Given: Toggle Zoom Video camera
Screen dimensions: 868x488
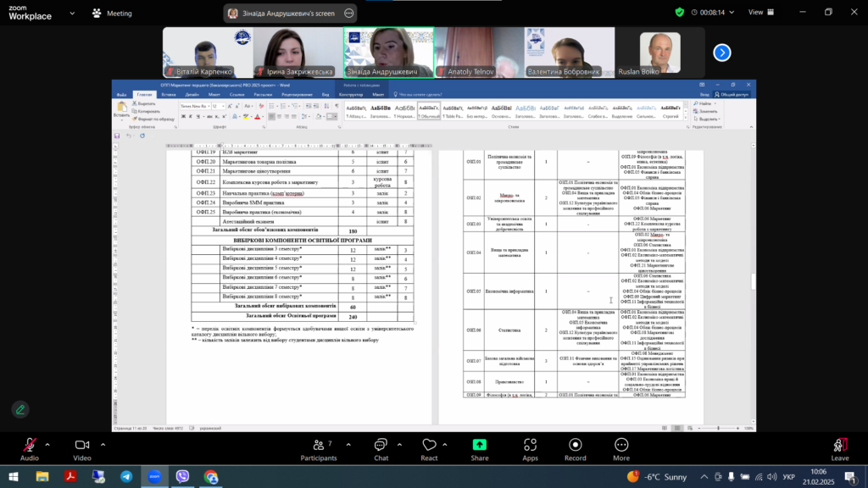Looking at the screenshot, I should tap(82, 449).
